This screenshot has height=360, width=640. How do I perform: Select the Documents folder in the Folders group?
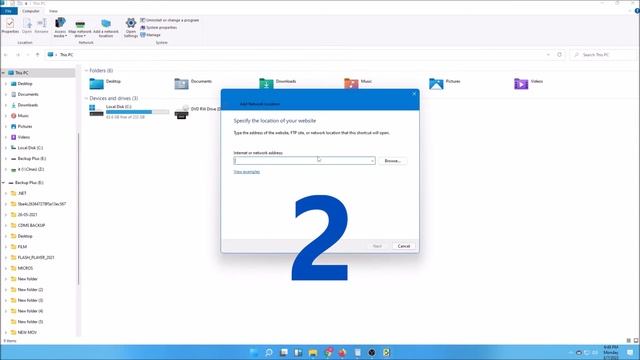pos(193,83)
